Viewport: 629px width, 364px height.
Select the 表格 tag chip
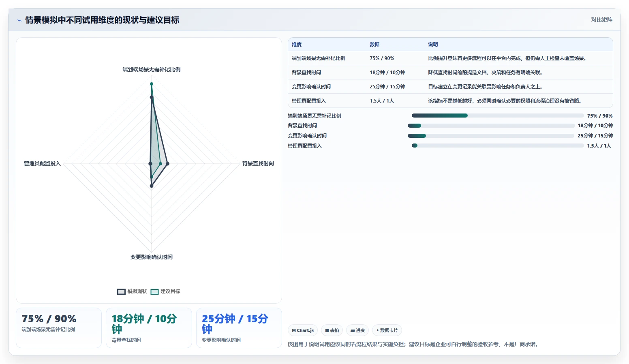pyautogui.click(x=332, y=330)
